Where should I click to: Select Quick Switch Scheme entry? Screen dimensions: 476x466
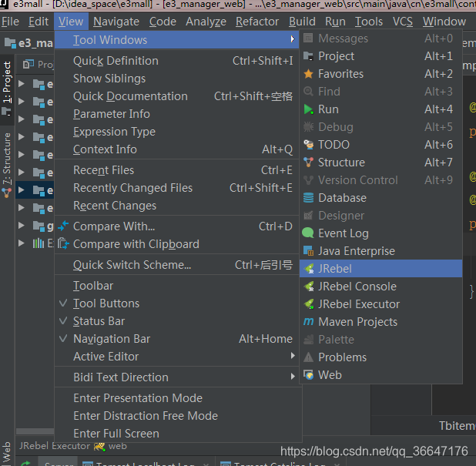coord(176,265)
